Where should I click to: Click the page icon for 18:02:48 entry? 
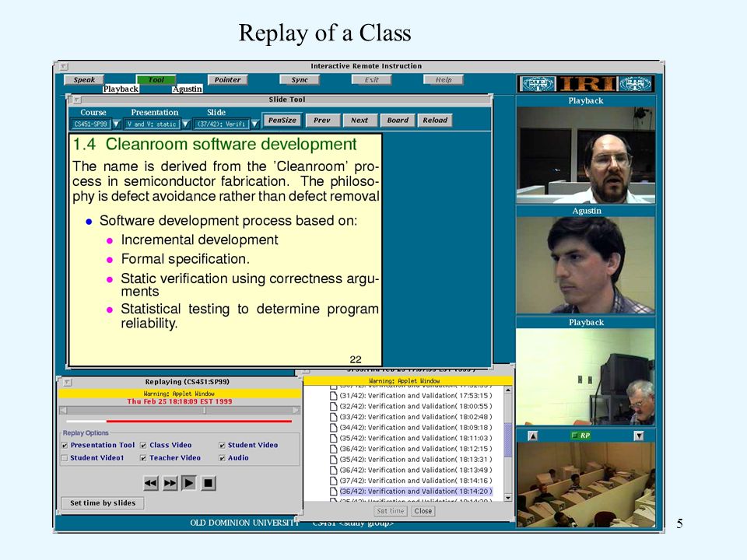tap(334, 417)
